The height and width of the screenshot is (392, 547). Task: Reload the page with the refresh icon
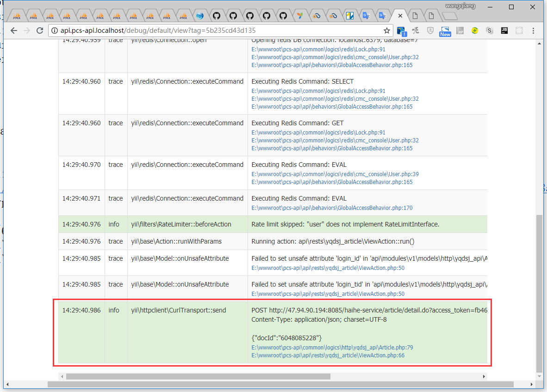pyautogui.click(x=40, y=31)
